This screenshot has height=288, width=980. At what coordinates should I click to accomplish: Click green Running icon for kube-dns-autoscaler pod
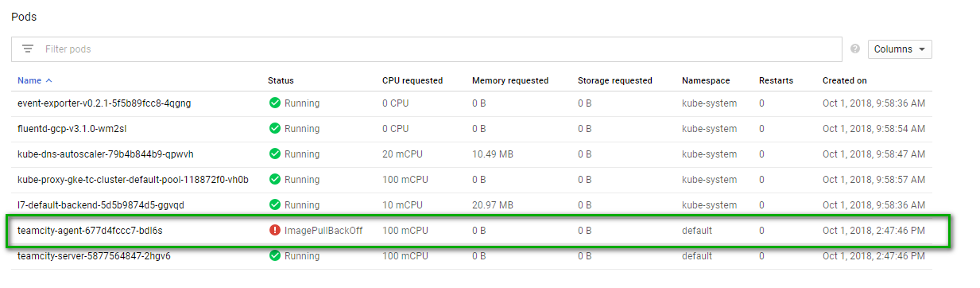(275, 154)
